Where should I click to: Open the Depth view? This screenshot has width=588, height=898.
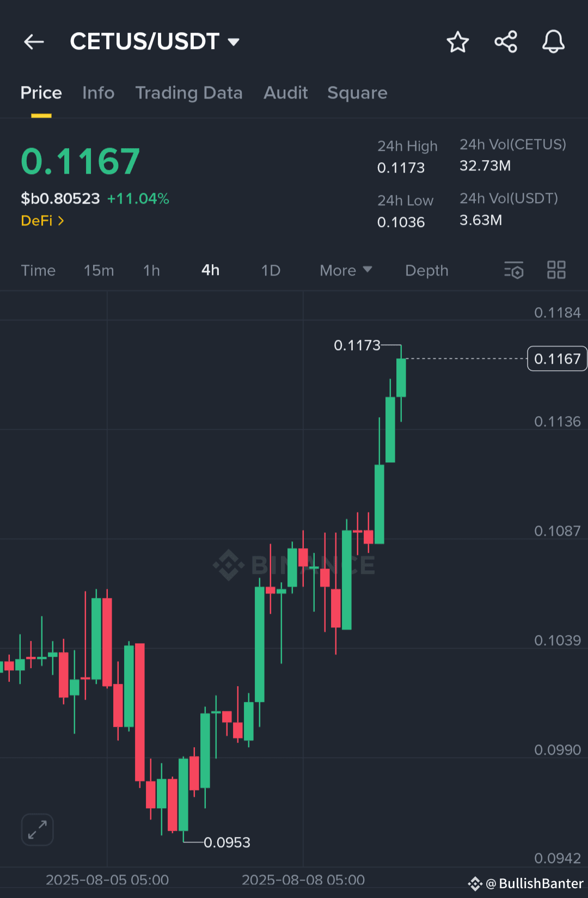point(426,270)
